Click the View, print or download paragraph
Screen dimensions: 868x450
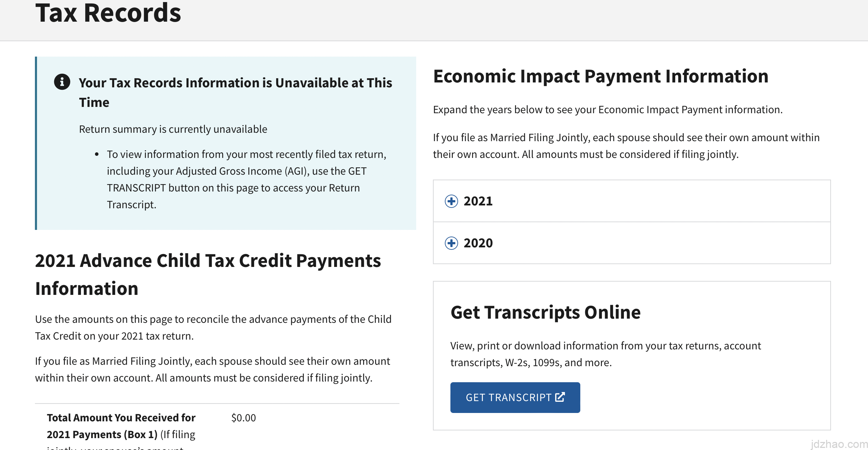point(605,354)
